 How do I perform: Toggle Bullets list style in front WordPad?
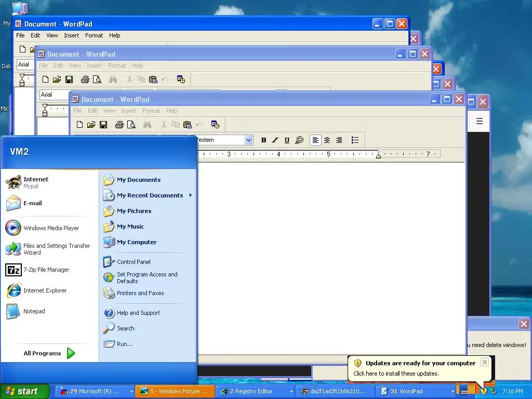(355, 140)
